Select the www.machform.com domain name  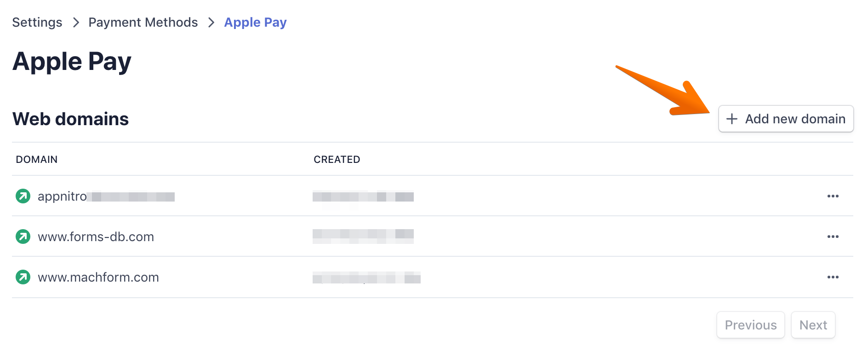coord(98,277)
